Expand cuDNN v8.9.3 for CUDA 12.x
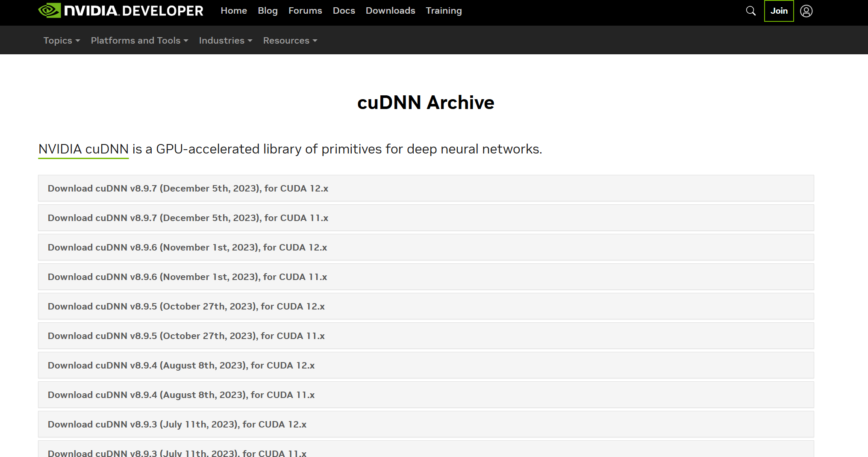868x457 pixels. (426, 424)
